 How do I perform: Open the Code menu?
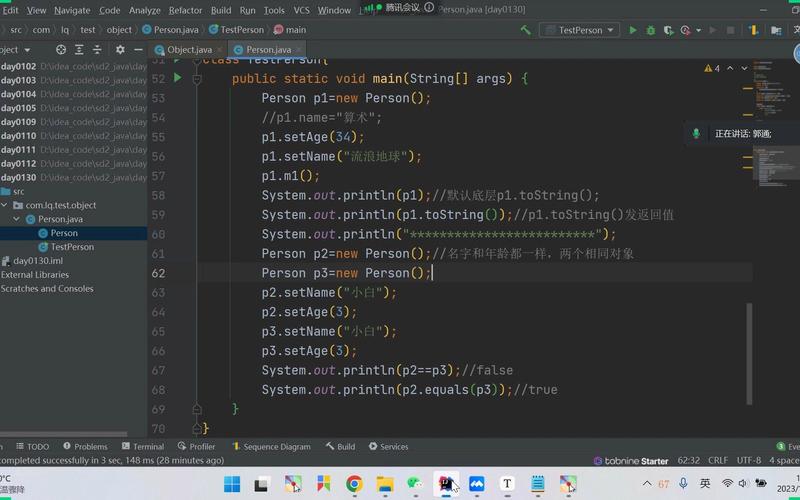click(110, 10)
